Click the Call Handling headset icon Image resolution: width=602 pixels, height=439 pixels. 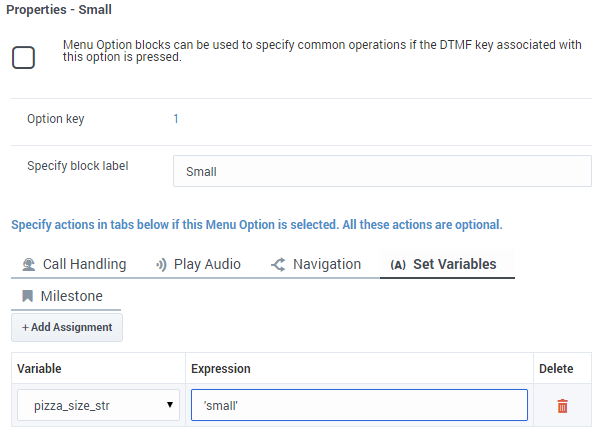click(x=29, y=265)
